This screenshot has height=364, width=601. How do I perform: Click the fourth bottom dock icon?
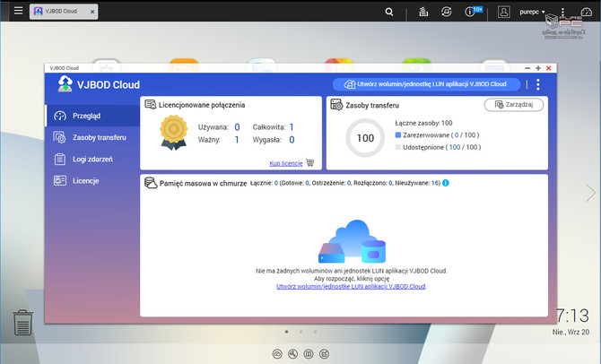click(x=324, y=354)
